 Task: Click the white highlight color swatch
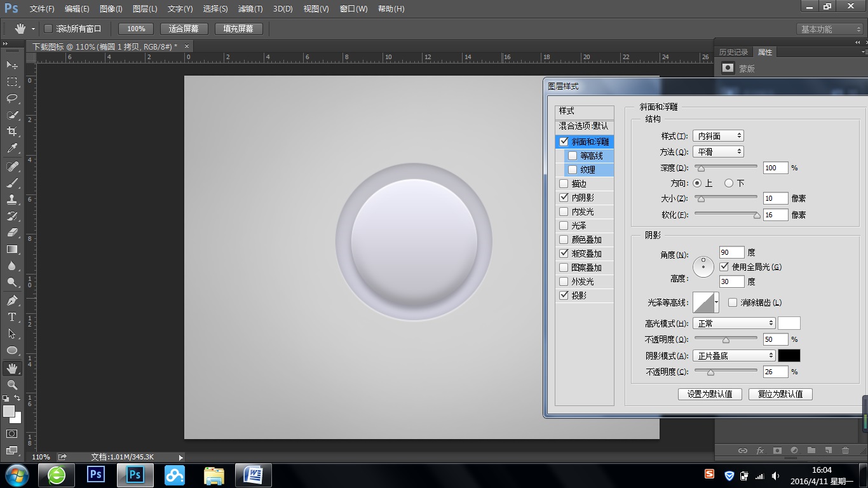click(789, 323)
